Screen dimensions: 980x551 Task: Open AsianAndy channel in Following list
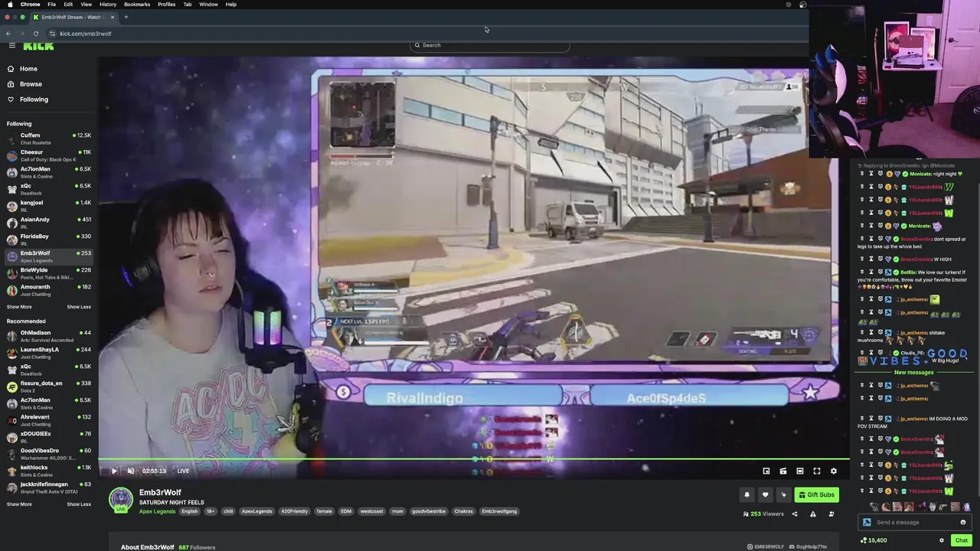pyautogui.click(x=49, y=223)
